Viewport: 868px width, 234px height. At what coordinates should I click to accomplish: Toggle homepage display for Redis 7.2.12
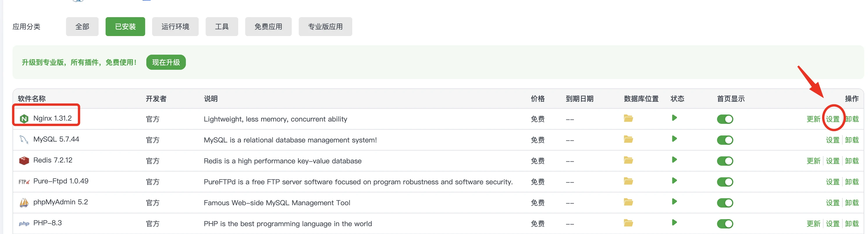pyautogui.click(x=725, y=161)
